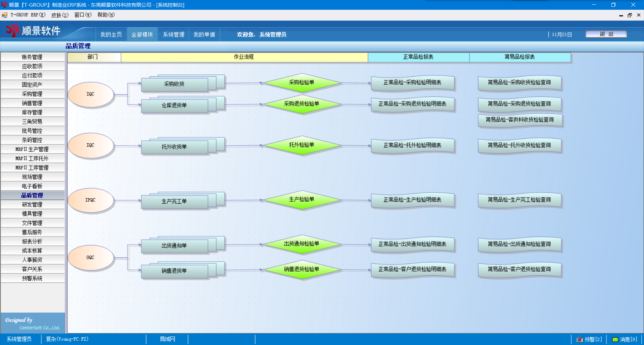
Task: Click the 退出 button
Action: (x=606, y=34)
